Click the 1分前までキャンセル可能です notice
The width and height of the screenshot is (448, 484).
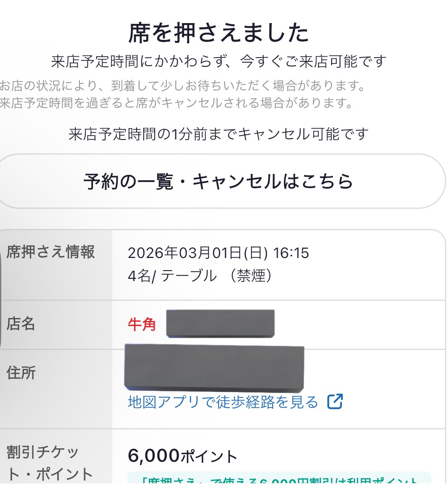click(x=219, y=134)
